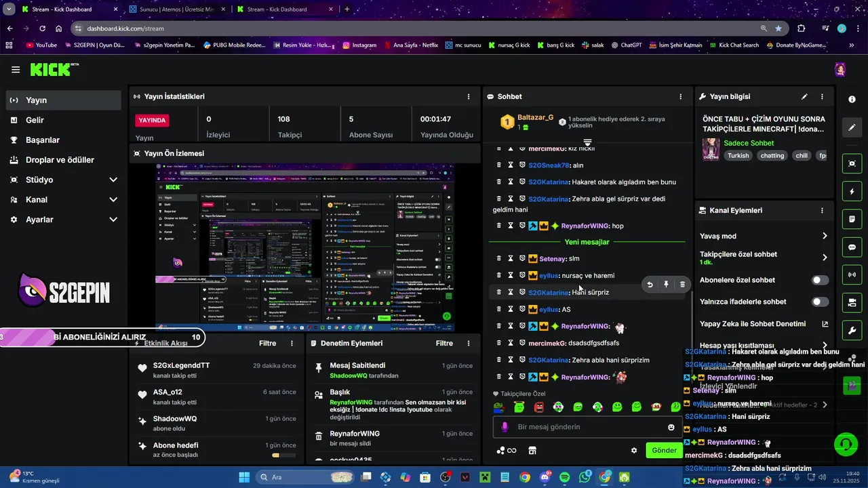
Task: Collapse the chat leaderboard handle
Action: coord(587,143)
